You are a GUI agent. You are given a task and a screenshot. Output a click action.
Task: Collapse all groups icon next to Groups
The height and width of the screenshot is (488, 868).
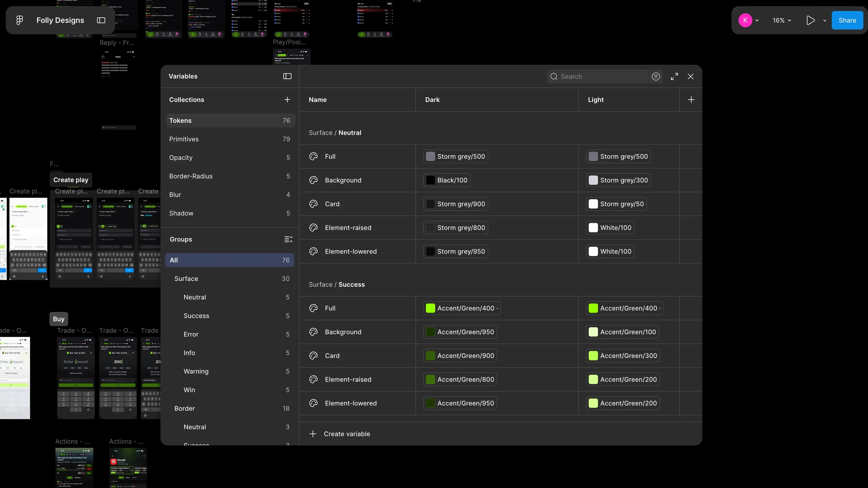point(289,240)
